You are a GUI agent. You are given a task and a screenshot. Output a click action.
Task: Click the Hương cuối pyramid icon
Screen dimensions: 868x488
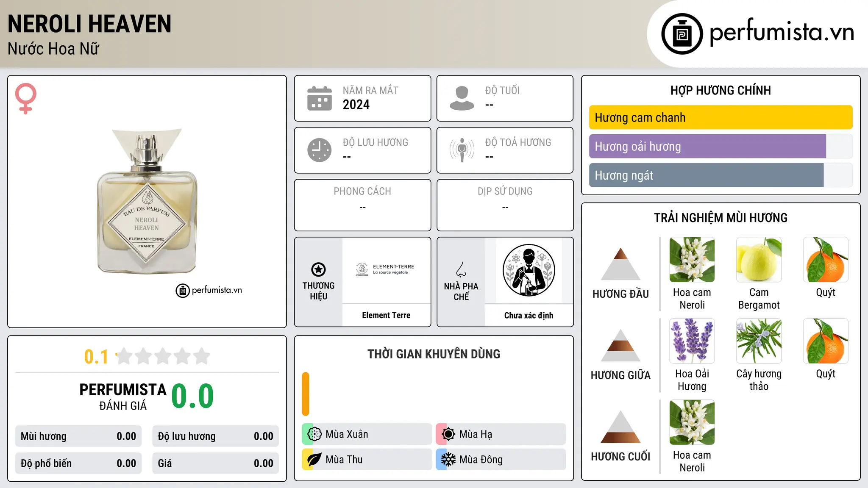pyautogui.click(x=620, y=427)
